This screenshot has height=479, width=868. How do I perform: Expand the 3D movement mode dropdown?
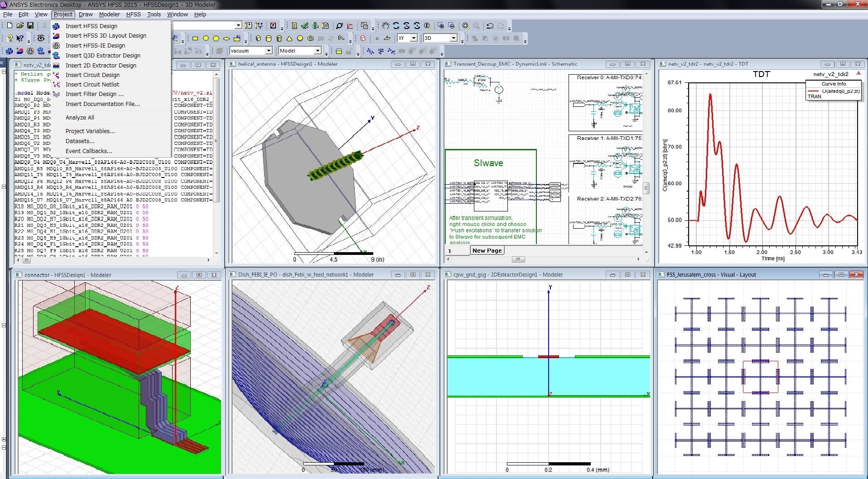click(453, 38)
